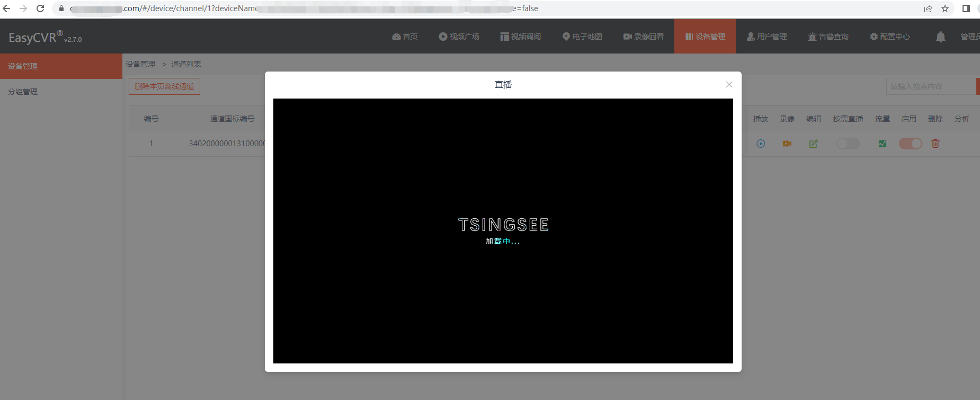This screenshot has width=980, height=400.
Task: Click the 编号 column header
Action: click(x=151, y=119)
